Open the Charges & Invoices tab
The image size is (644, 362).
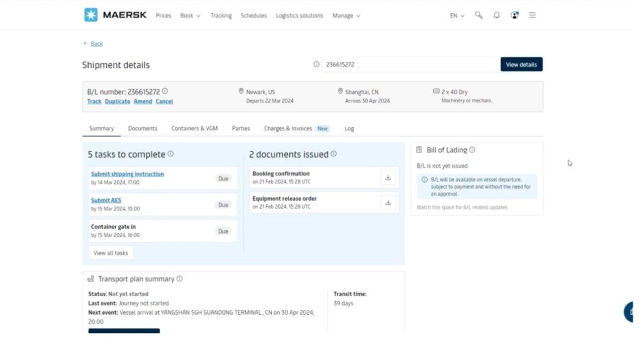[x=288, y=128]
